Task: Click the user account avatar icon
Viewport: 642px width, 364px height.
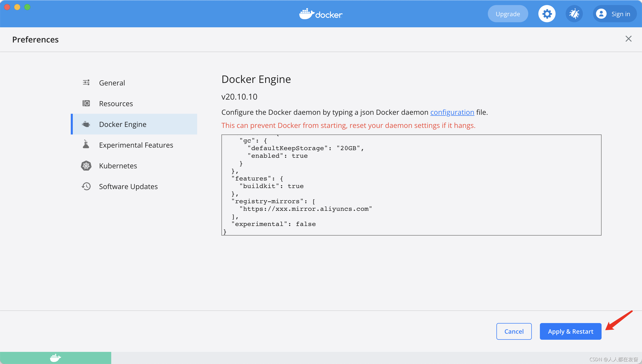Action: [x=601, y=14]
